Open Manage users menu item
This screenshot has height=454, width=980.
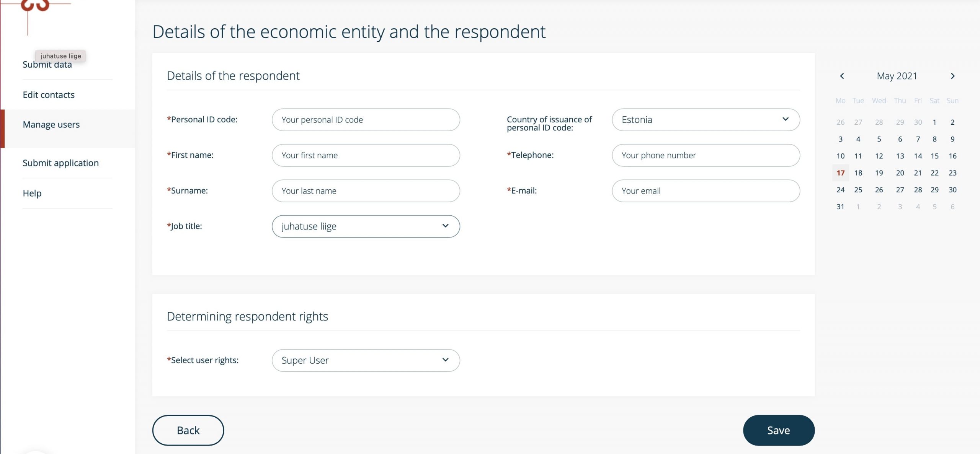pos(51,125)
